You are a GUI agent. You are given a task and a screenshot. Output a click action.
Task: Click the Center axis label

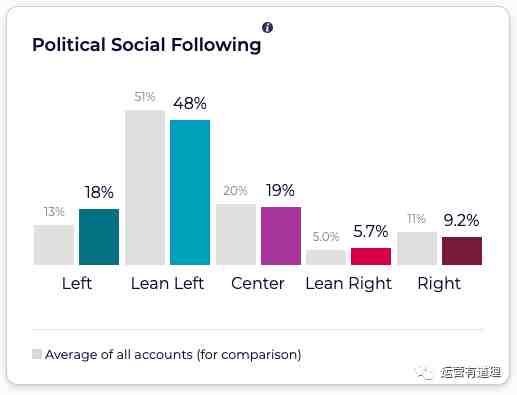coord(258,284)
